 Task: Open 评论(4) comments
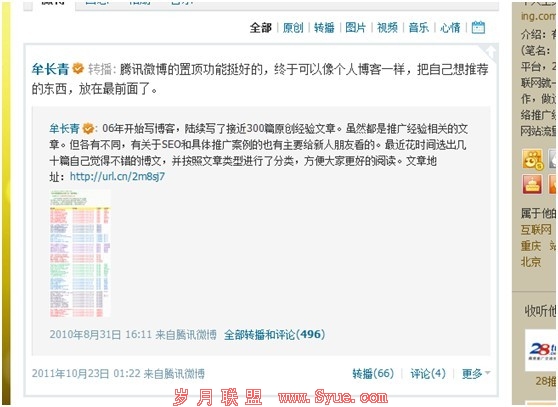point(428,374)
